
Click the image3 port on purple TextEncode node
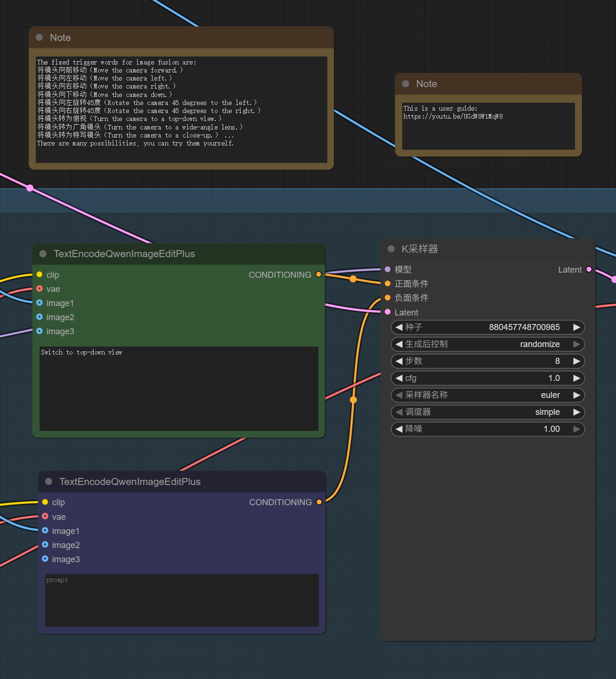45,559
